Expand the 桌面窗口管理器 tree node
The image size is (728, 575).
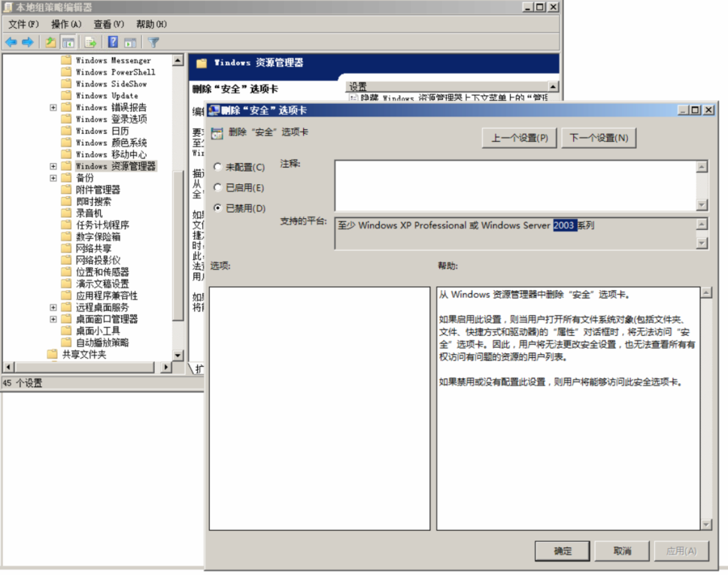53,319
